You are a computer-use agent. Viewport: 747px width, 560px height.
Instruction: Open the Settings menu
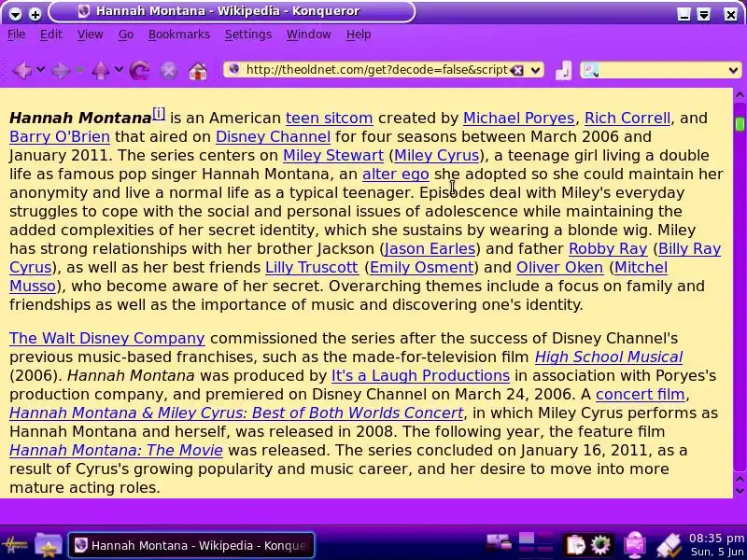click(x=248, y=35)
